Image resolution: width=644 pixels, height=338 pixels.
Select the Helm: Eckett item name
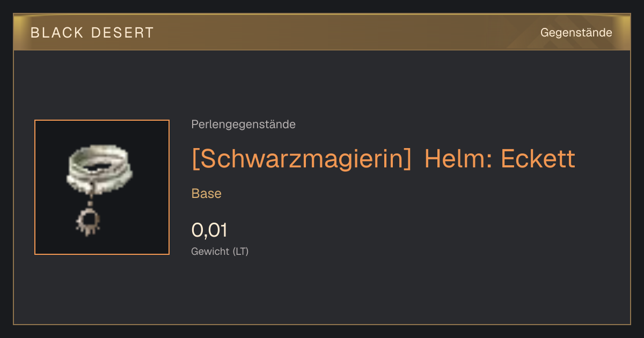500,159
